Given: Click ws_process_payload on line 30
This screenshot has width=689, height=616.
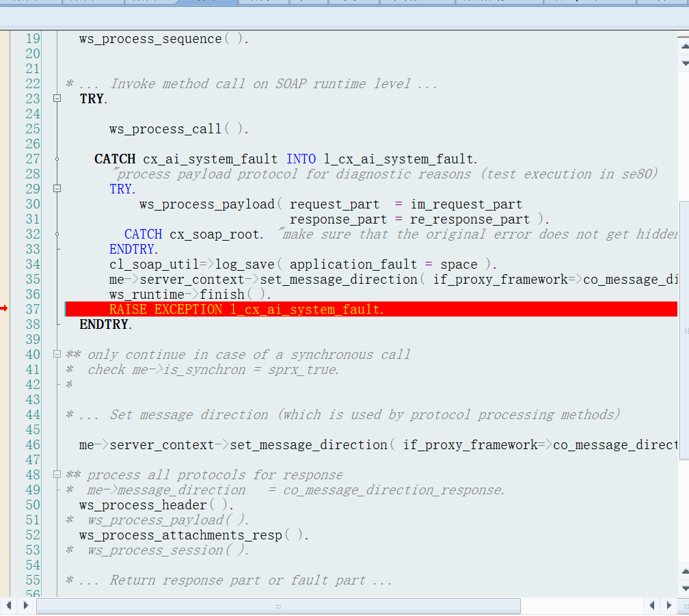Looking at the screenshot, I should pos(206,204).
